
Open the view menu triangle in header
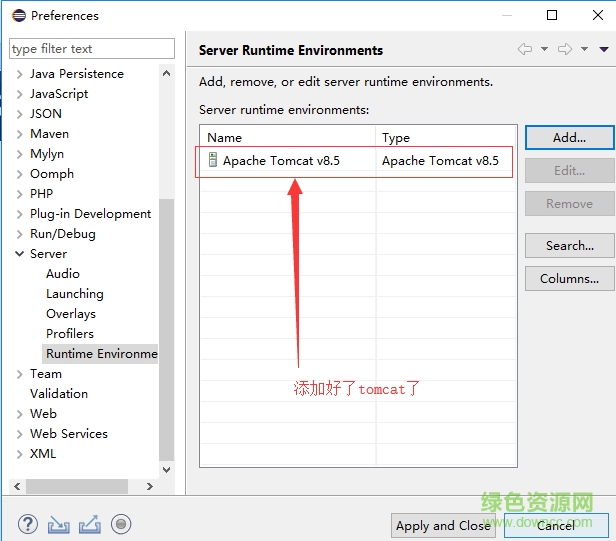[604, 49]
